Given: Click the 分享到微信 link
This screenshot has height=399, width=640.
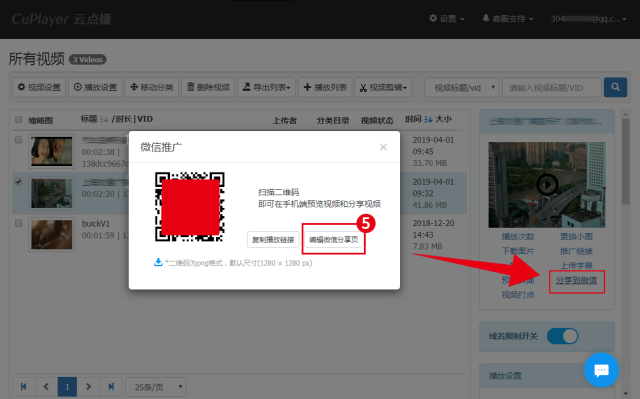Looking at the screenshot, I should point(576,281).
